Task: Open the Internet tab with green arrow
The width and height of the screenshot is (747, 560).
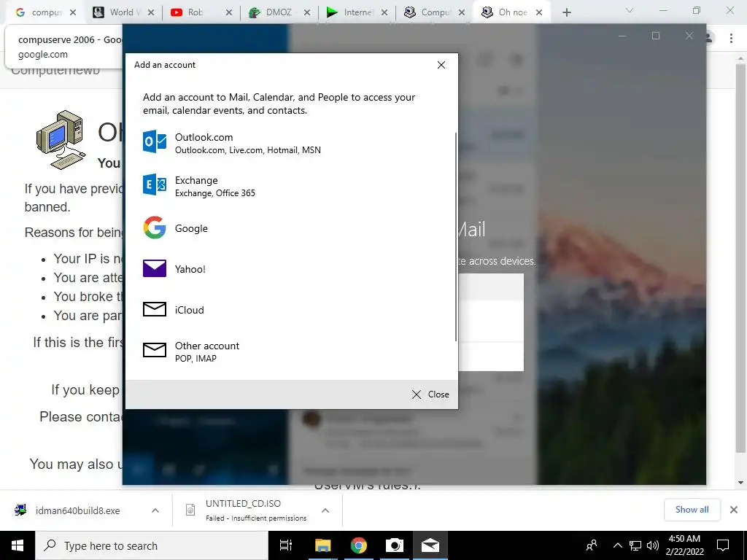Action: tap(350, 12)
